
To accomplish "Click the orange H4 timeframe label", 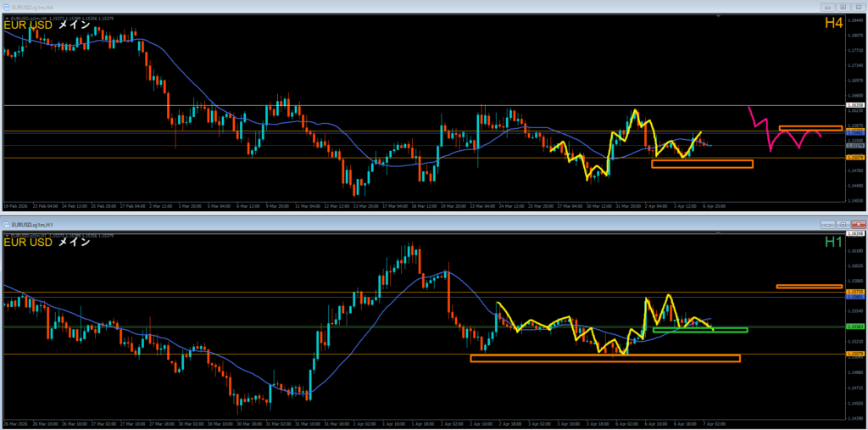I will (x=833, y=24).
